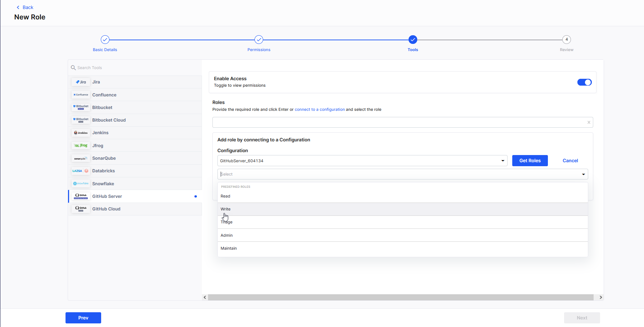Click the Confluence logo icon
This screenshot has height=327, width=644.
[81, 95]
